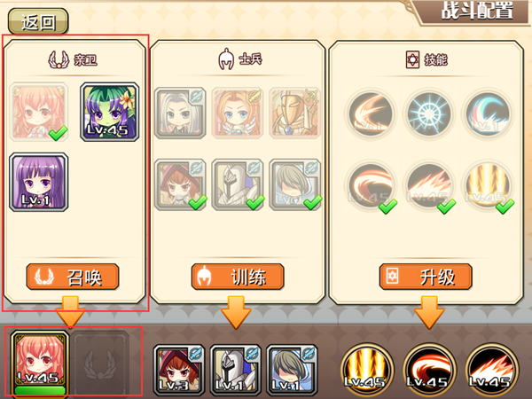
Task: Uncheck the fire pillars Lv.45 skill
Action: [x=488, y=186]
